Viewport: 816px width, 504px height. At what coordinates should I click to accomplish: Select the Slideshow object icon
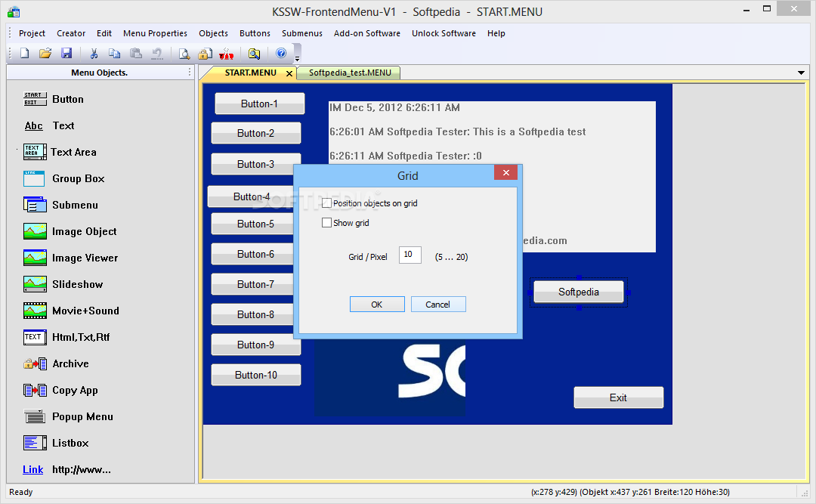point(35,284)
